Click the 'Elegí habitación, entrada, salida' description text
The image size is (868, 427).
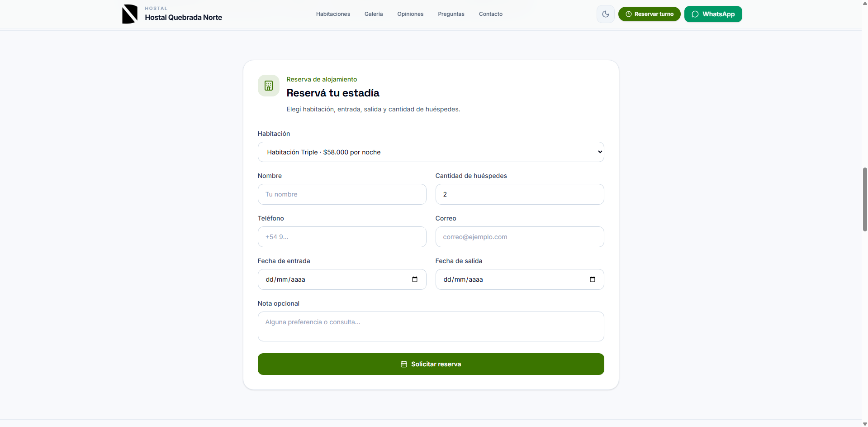[373, 109]
